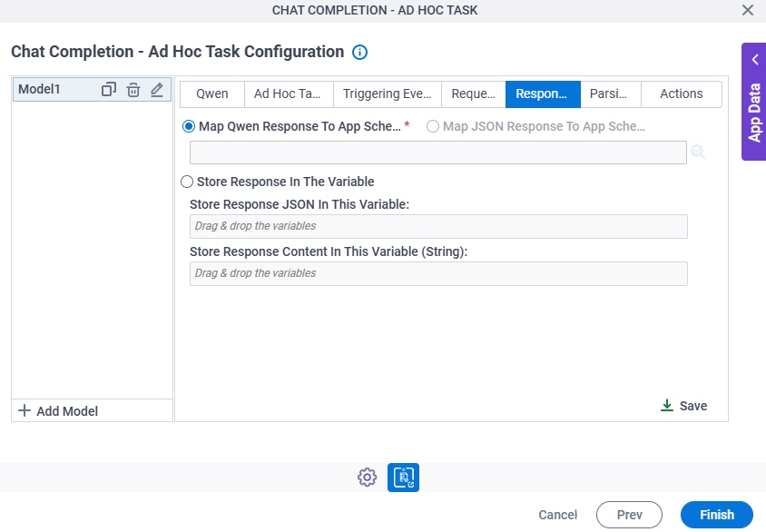This screenshot has height=532, width=766.
Task: Click Store Response Content variable field
Action: click(438, 273)
